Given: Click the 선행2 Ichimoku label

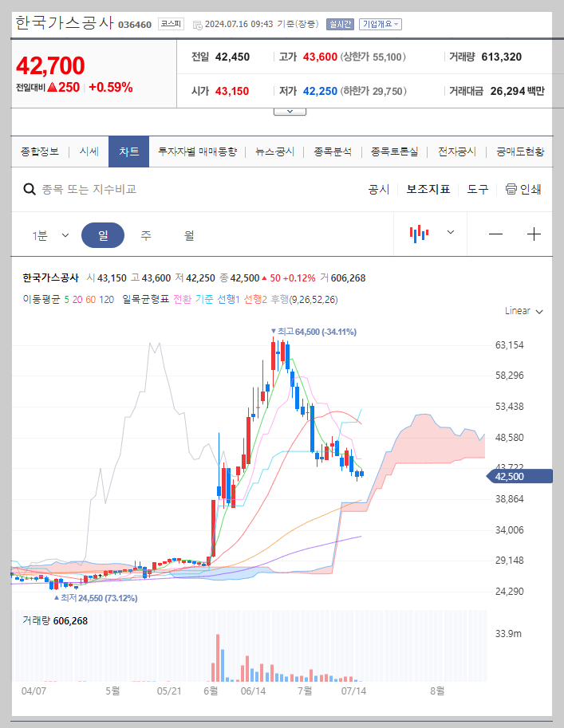Looking at the screenshot, I should (255, 300).
